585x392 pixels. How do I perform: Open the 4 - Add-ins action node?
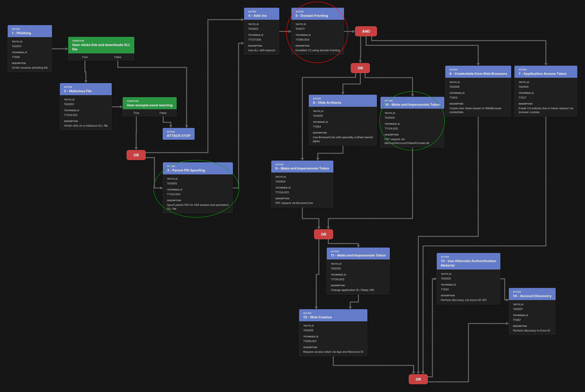click(261, 14)
